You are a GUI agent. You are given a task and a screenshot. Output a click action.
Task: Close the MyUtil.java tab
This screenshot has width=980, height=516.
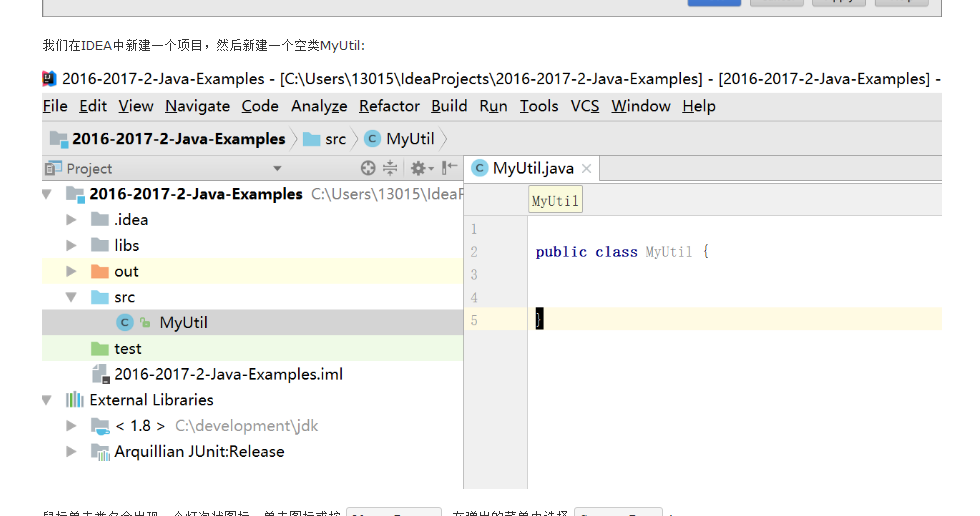tap(586, 169)
